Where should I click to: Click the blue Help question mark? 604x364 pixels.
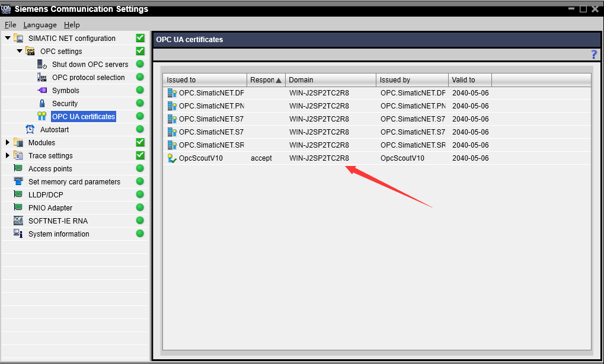click(593, 55)
